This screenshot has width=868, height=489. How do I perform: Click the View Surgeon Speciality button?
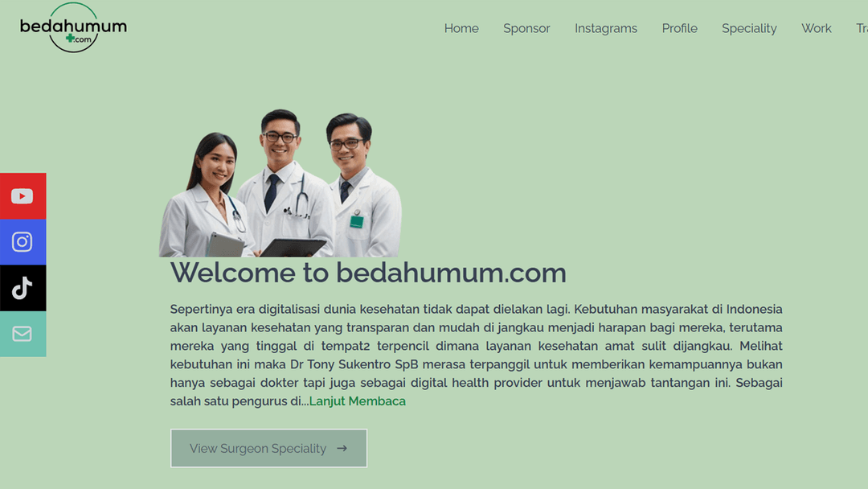268,448
